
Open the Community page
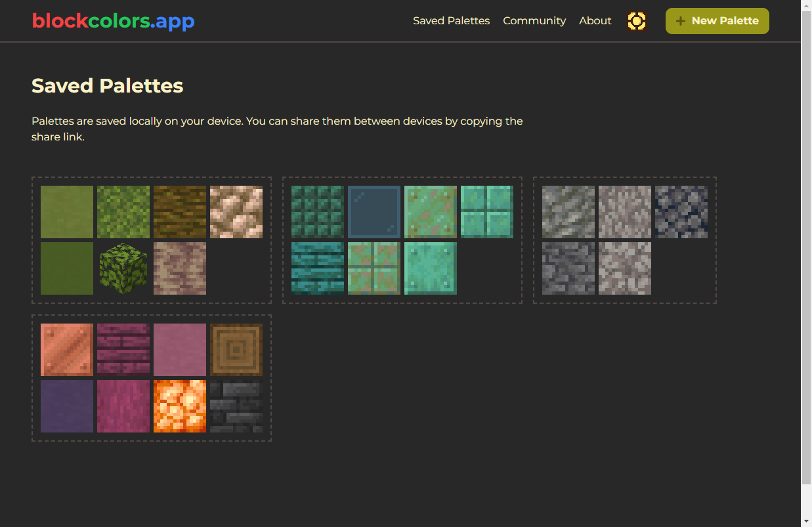[x=534, y=20]
